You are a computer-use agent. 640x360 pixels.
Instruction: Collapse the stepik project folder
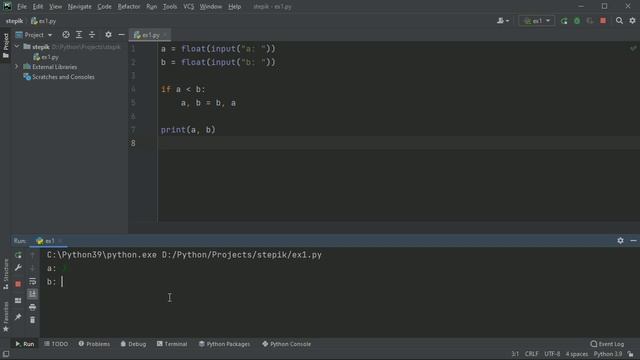pyautogui.click(x=17, y=47)
